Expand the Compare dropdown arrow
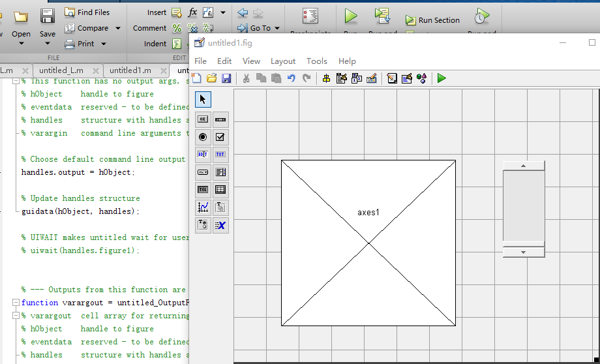The image size is (600, 364). [118, 28]
